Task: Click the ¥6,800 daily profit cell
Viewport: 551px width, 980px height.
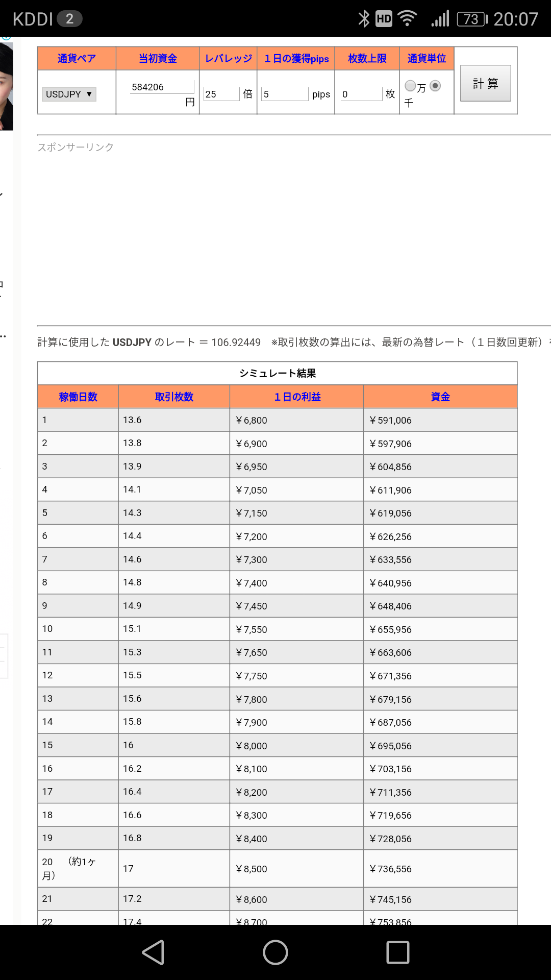Action: (x=296, y=420)
